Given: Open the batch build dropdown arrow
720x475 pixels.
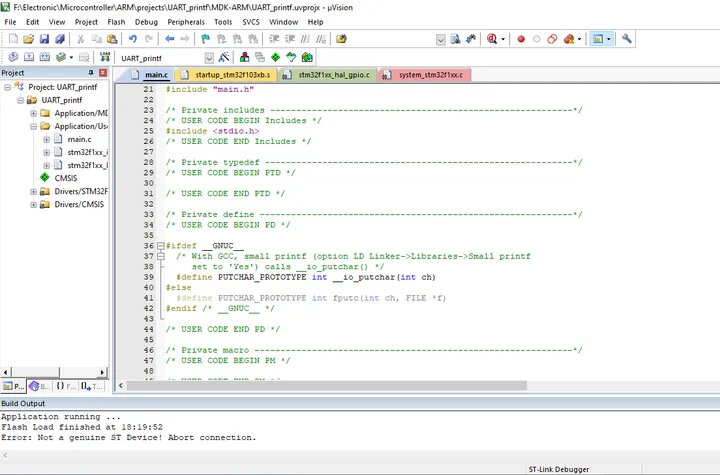Looking at the screenshot, I should 71,57.
